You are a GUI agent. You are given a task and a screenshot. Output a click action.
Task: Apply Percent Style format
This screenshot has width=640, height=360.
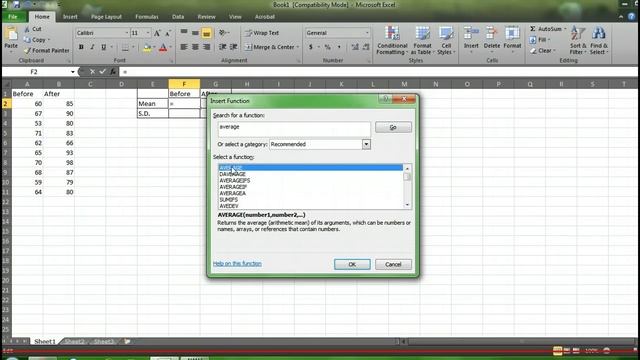click(327, 47)
